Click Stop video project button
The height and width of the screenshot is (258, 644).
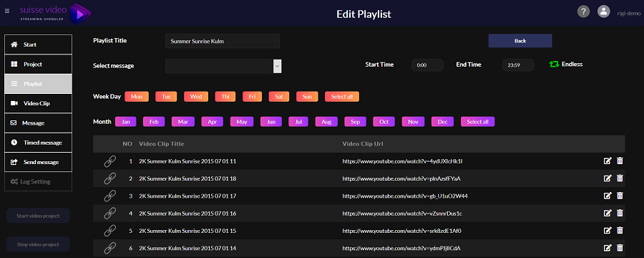click(38, 244)
